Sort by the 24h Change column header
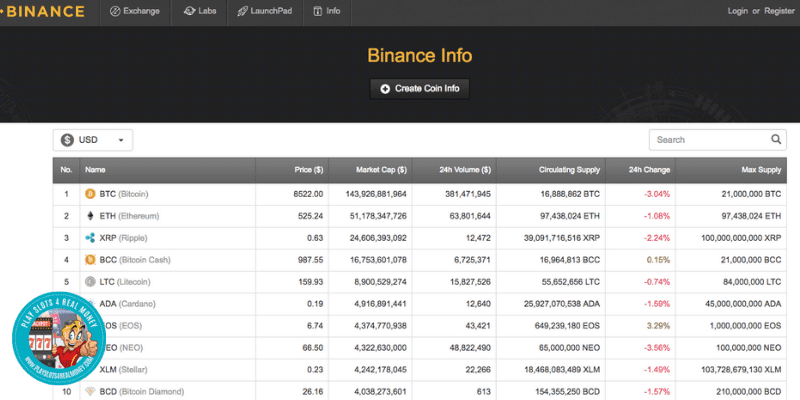Viewport: 800px width, 400px height. [x=640, y=170]
